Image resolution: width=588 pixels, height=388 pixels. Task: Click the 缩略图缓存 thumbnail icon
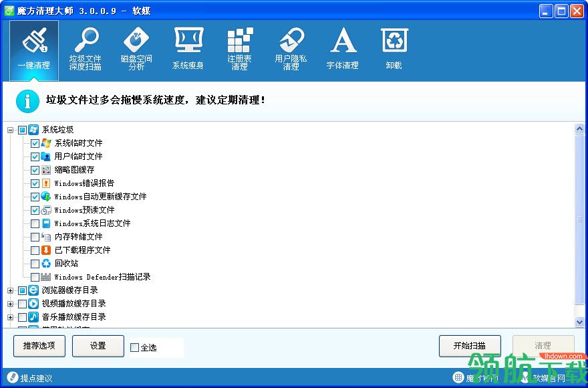[x=46, y=170]
